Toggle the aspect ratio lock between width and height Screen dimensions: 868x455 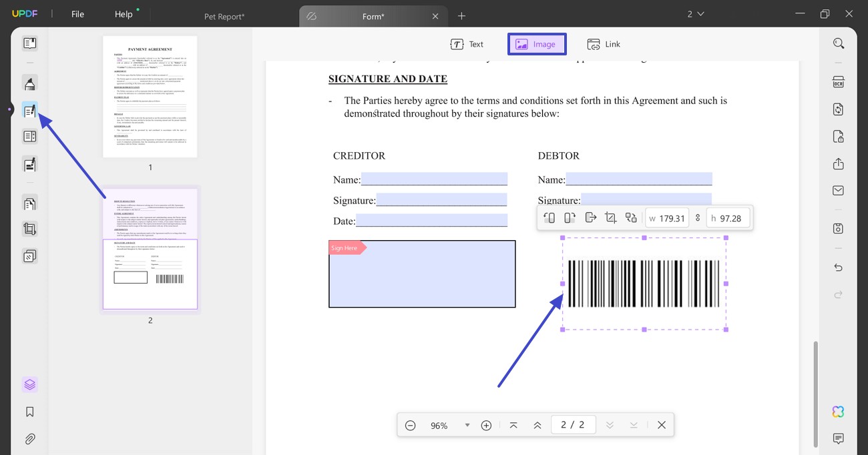click(697, 217)
